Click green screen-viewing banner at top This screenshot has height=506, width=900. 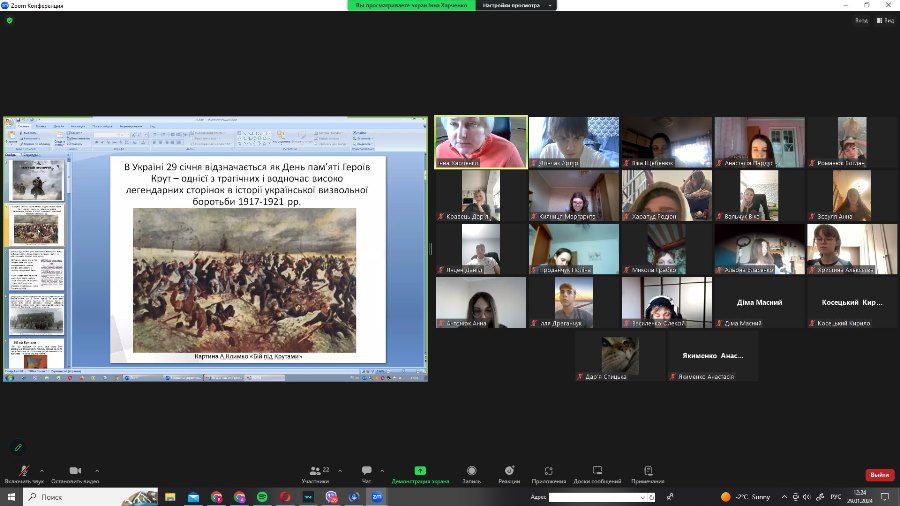coord(412,5)
